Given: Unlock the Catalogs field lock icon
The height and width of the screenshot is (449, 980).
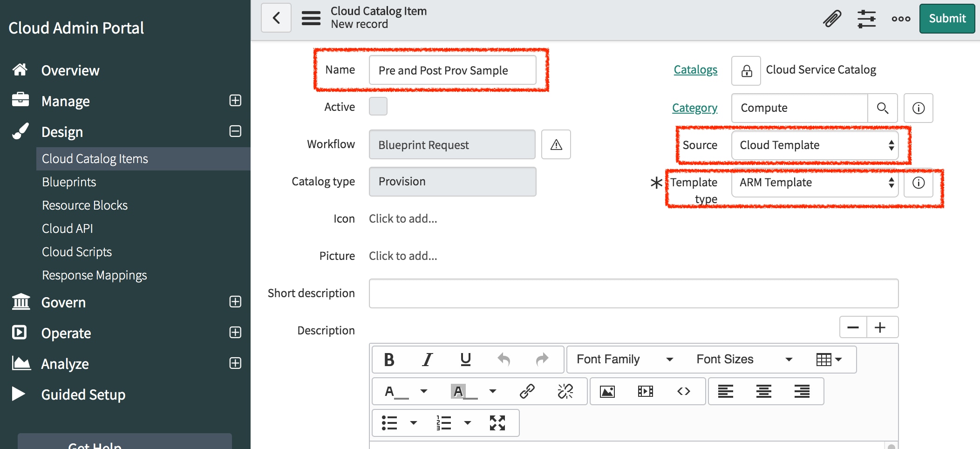Looking at the screenshot, I should coord(746,70).
